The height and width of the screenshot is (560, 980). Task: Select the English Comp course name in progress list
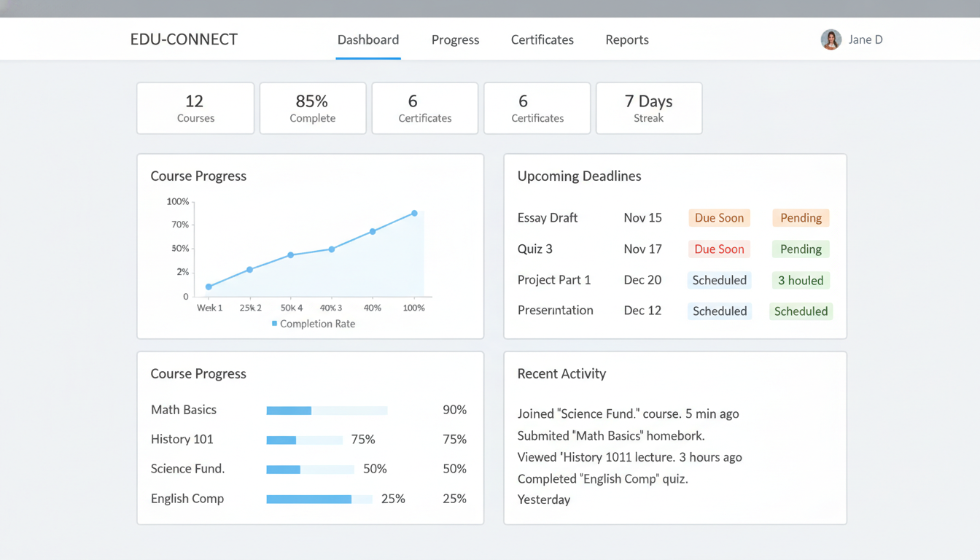[x=187, y=499]
